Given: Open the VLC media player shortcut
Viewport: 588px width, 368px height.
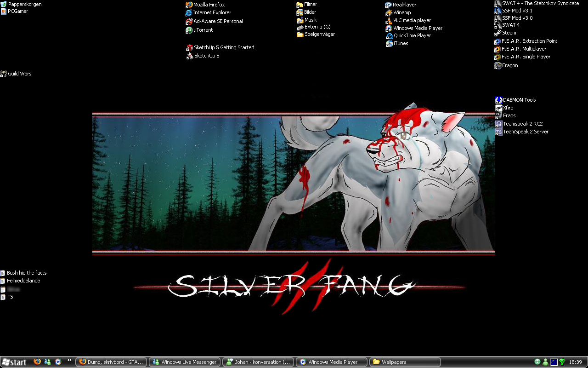Looking at the screenshot, I should click(408, 20).
